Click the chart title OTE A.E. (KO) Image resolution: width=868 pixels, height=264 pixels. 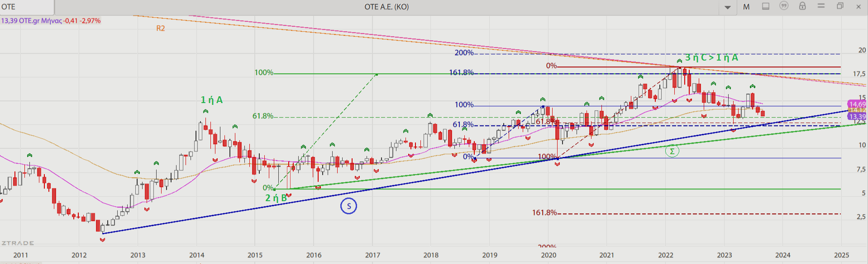coord(386,7)
